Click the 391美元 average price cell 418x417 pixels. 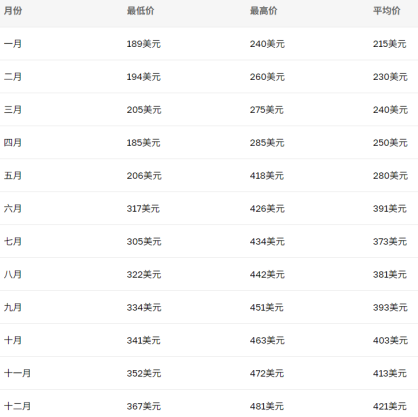(390, 209)
